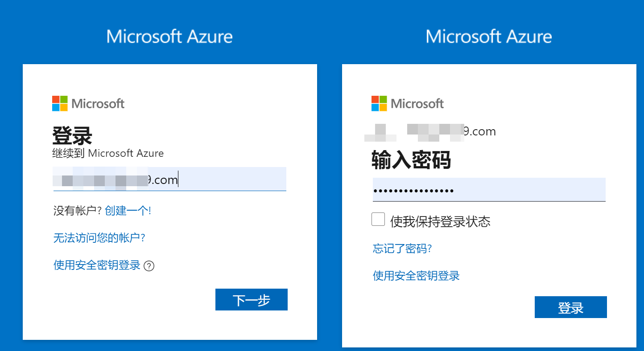The width and height of the screenshot is (644, 351).
Task: Click 使用安全密钥登录 link beside the help icon
Action: click(x=97, y=265)
